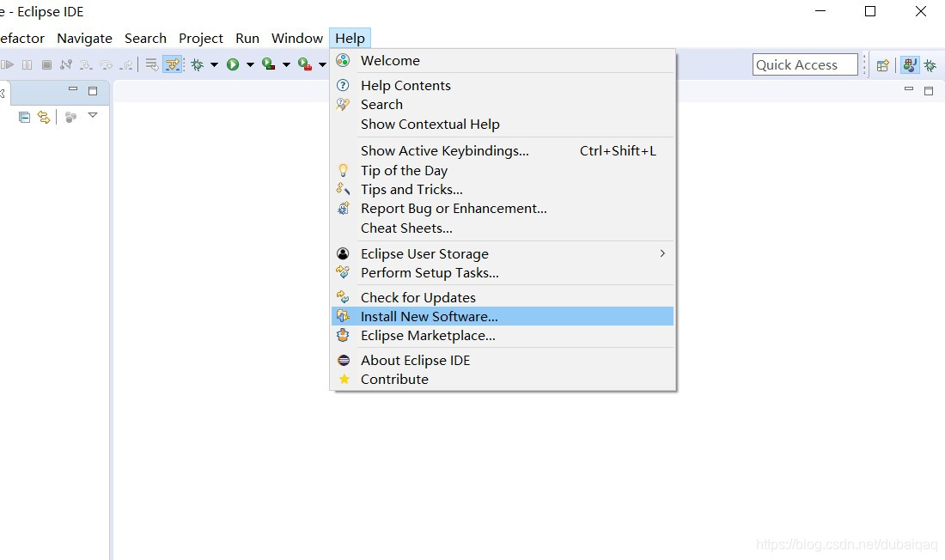Open the Project menu
The height and width of the screenshot is (560, 945).
click(x=201, y=38)
